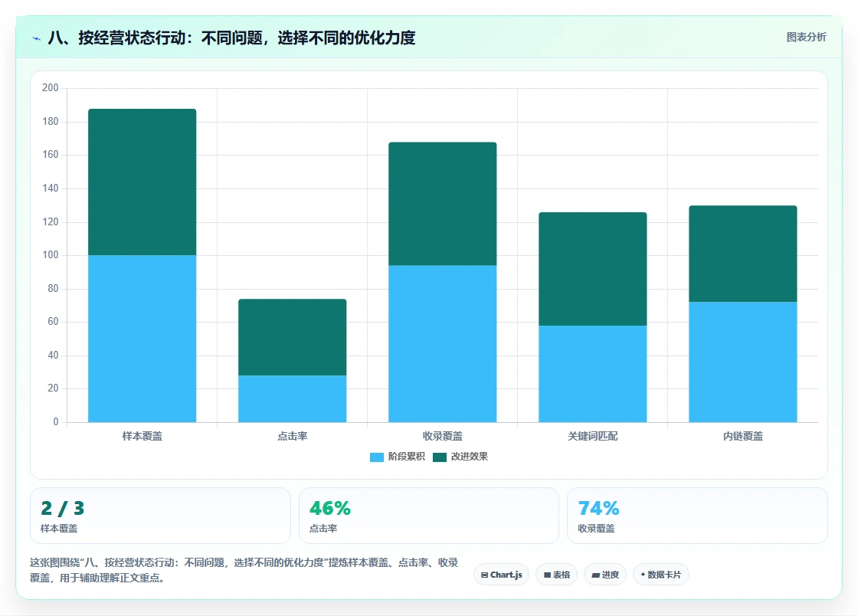
Task: Click the blue 内链覆盖 bar segment
Action: 743,362
